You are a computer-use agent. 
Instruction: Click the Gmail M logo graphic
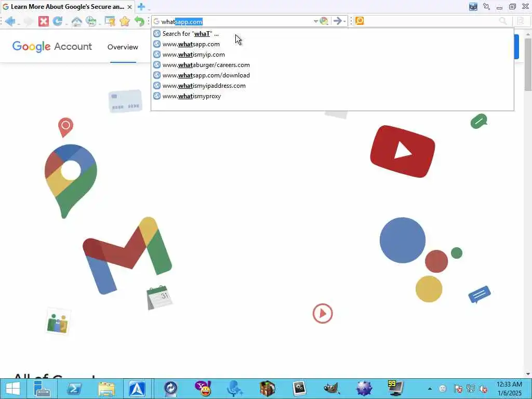(127, 256)
